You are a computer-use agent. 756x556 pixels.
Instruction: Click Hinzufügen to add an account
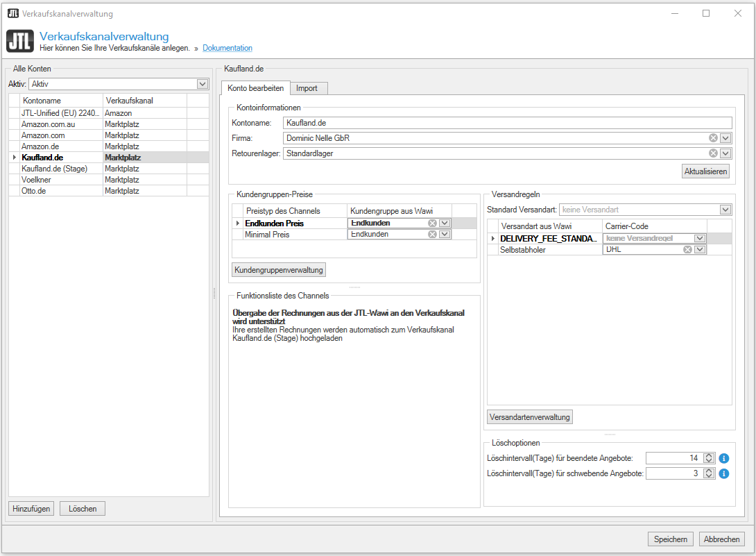coord(31,508)
